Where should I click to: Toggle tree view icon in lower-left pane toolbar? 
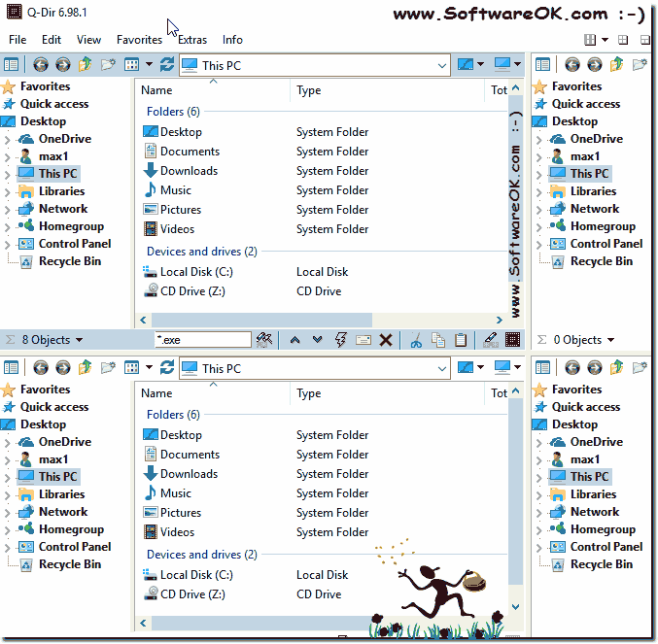pyautogui.click(x=11, y=368)
